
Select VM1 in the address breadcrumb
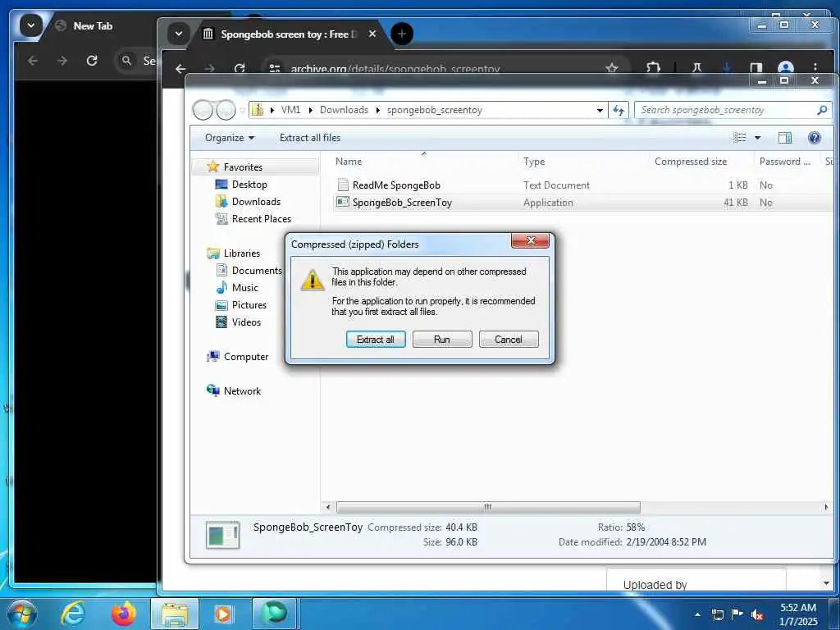coord(291,110)
